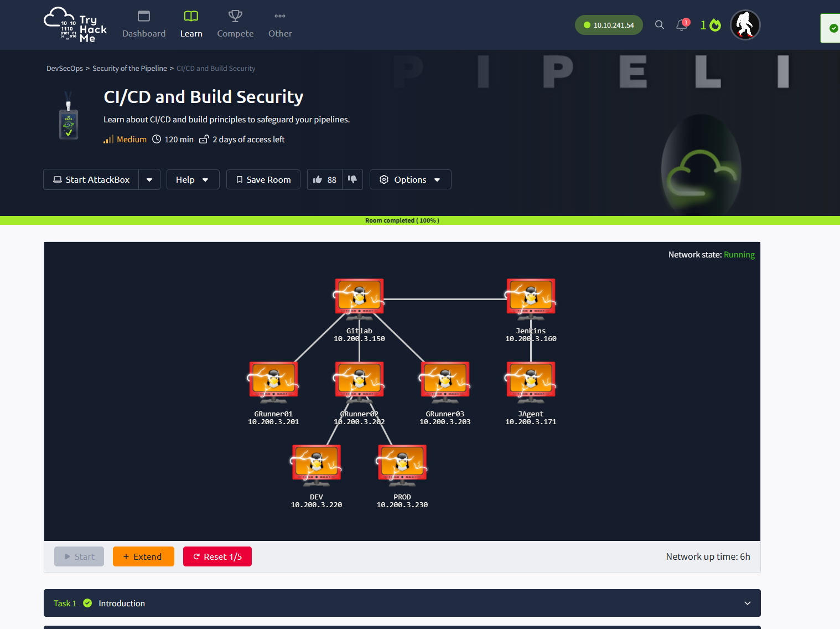
Task: Open the Help dropdown
Action: coord(193,179)
